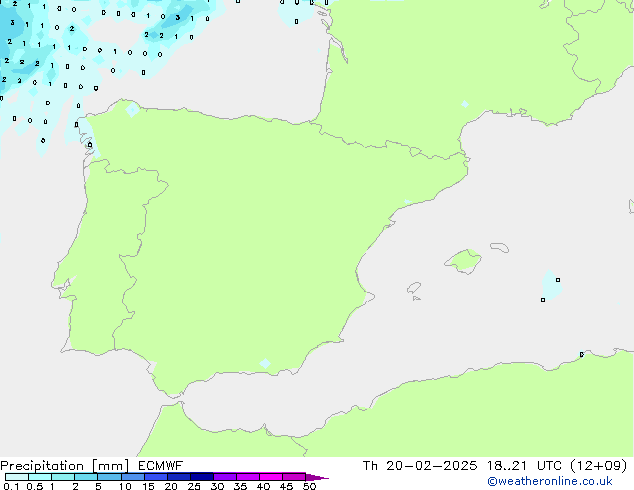Image resolution: width=634 pixels, height=490 pixels.
Task: Click the 'ECMWF' model label
Action: click(161, 466)
